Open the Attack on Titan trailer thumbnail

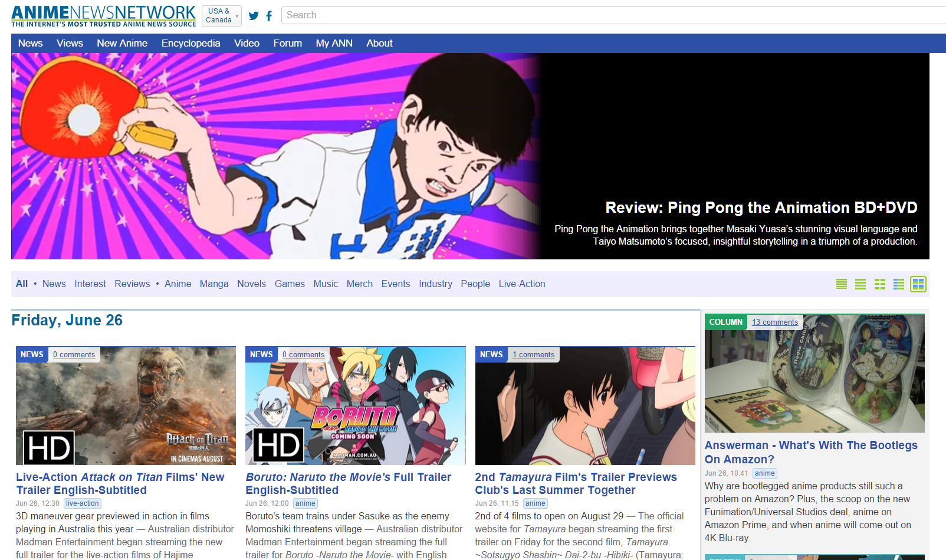pos(126,406)
